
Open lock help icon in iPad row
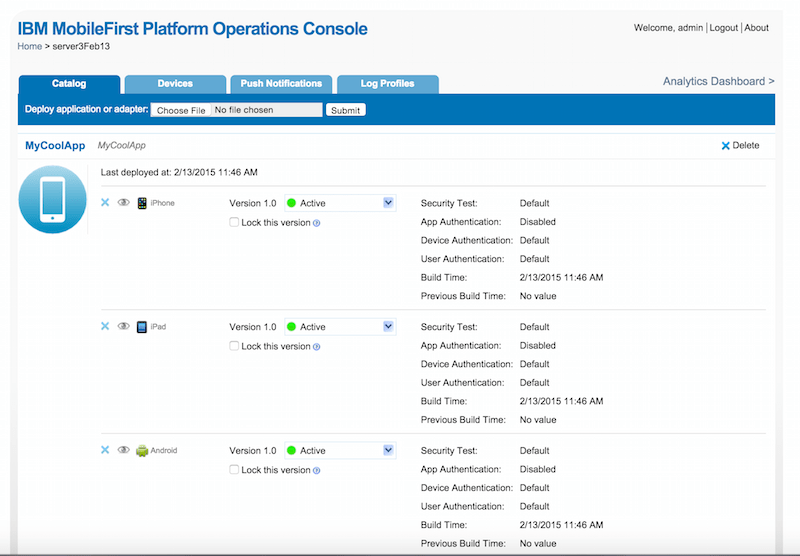pyautogui.click(x=316, y=347)
